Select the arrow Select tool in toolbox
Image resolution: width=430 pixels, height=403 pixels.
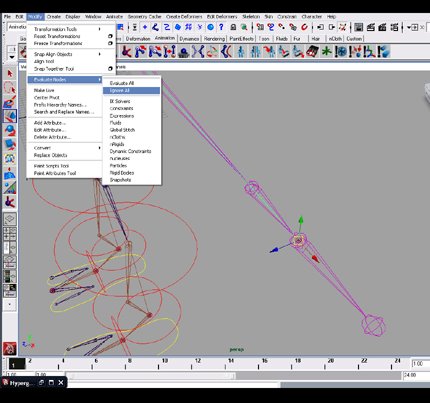(x=10, y=74)
